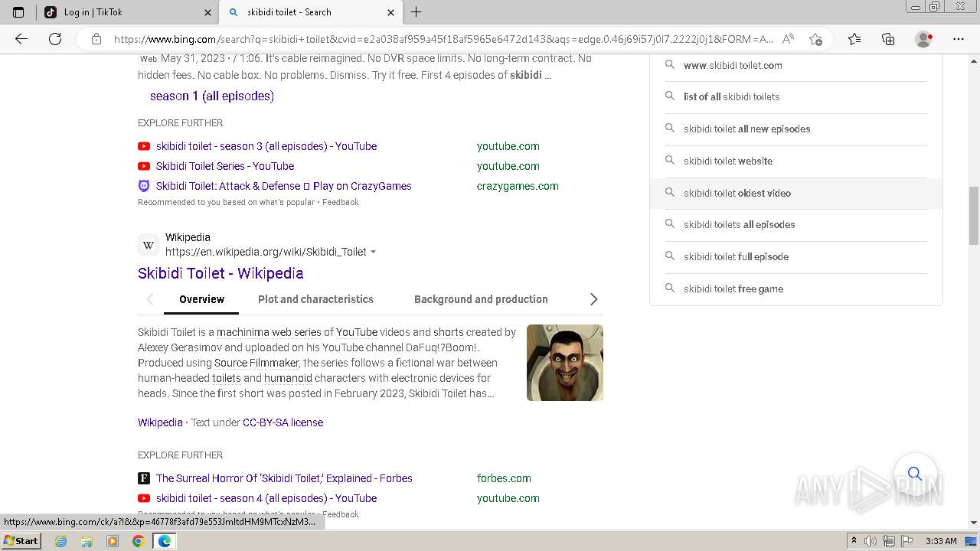Go back to the previous page

pos(21,39)
